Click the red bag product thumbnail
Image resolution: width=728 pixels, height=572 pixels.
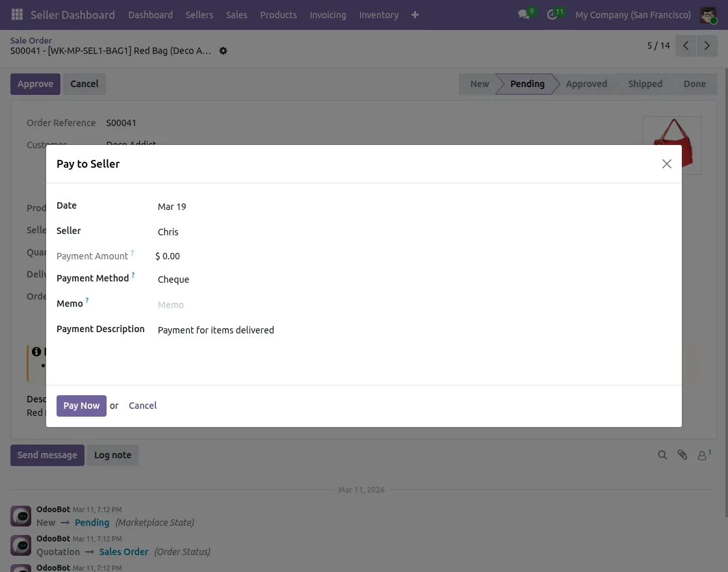672,146
